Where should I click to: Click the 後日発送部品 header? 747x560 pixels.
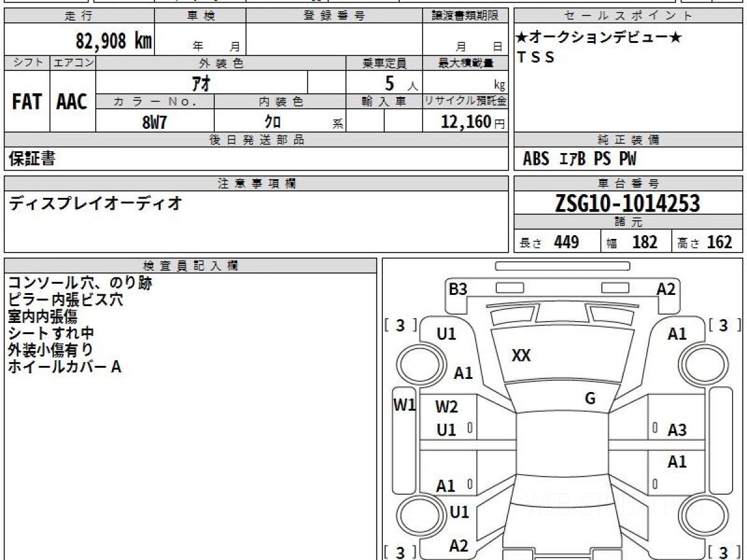tap(256, 140)
